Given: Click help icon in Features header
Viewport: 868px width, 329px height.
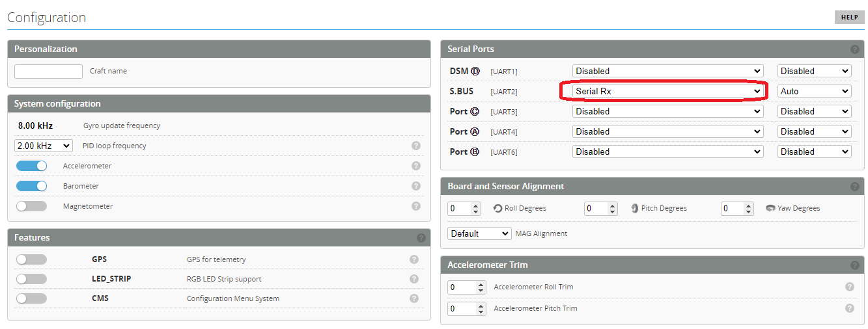Looking at the screenshot, I should point(421,238).
